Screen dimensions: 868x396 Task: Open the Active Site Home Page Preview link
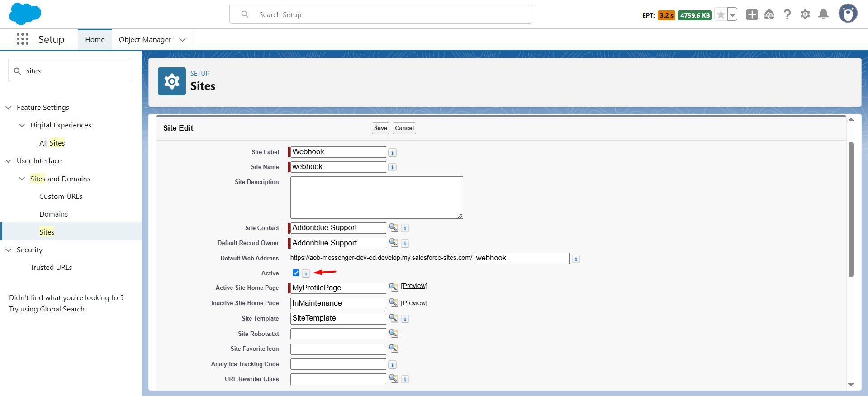[414, 286]
